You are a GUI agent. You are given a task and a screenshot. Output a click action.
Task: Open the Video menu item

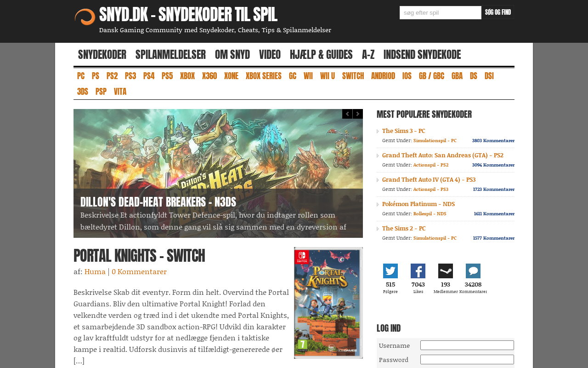pos(270,55)
